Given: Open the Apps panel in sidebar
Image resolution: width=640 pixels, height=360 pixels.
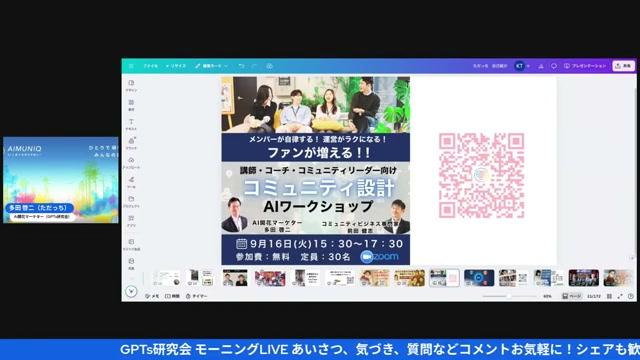Looking at the screenshot, I should click(x=131, y=221).
